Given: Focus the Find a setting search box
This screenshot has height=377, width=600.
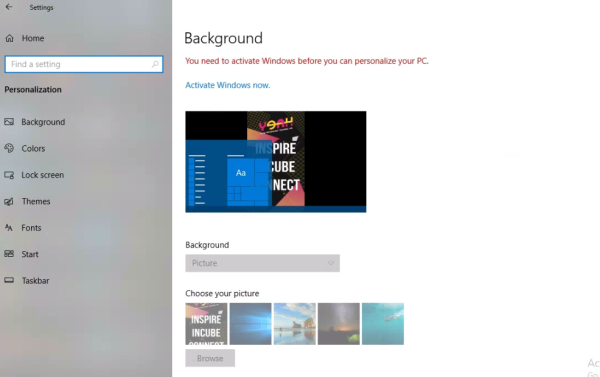Looking at the screenshot, I should coord(84,64).
